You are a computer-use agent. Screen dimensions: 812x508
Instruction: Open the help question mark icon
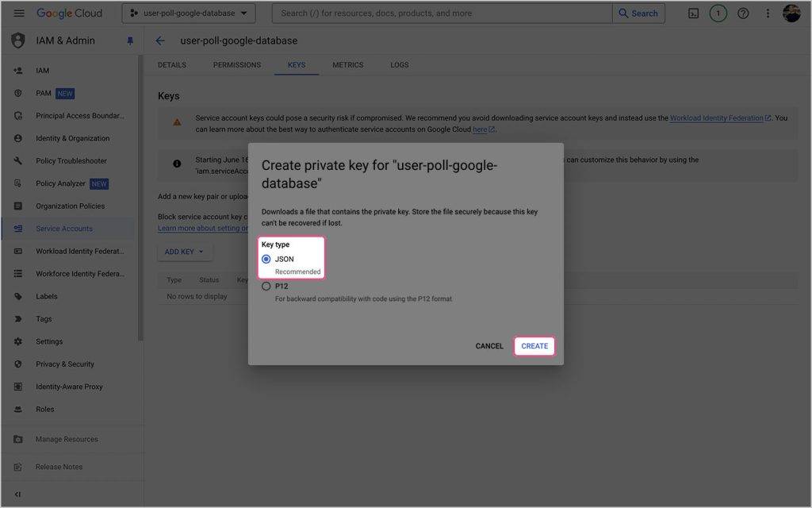(743, 13)
